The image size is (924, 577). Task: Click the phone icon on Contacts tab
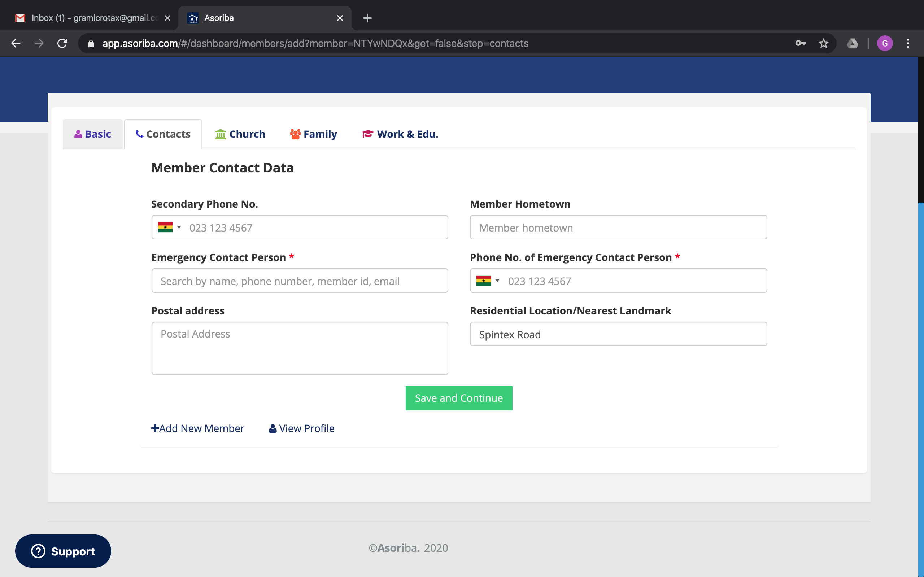coord(139,134)
